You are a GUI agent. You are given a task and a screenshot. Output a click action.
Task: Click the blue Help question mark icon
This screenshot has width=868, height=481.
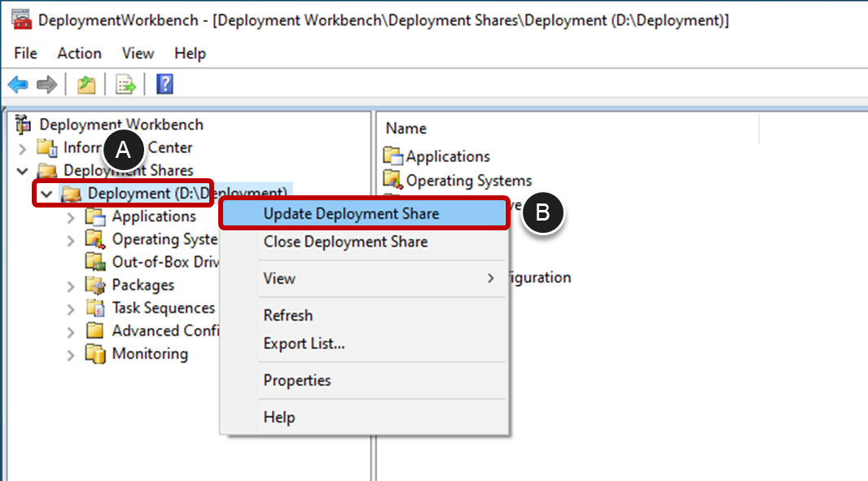pyautogui.click(x=164, y=85)
